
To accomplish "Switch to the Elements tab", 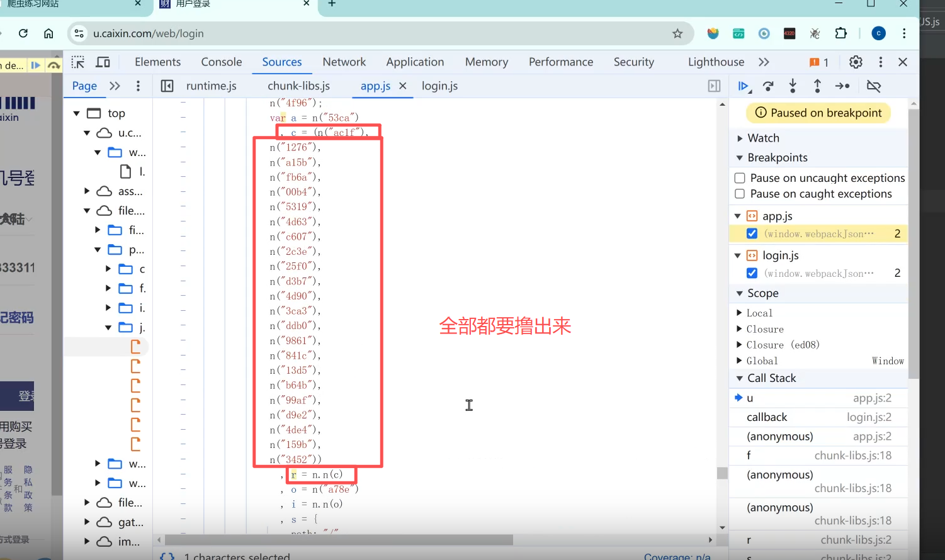I will coord(157,62).
